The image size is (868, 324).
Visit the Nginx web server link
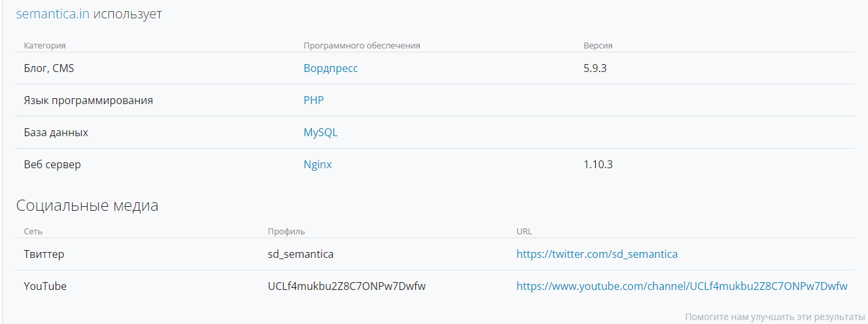(x=318, y=164)
